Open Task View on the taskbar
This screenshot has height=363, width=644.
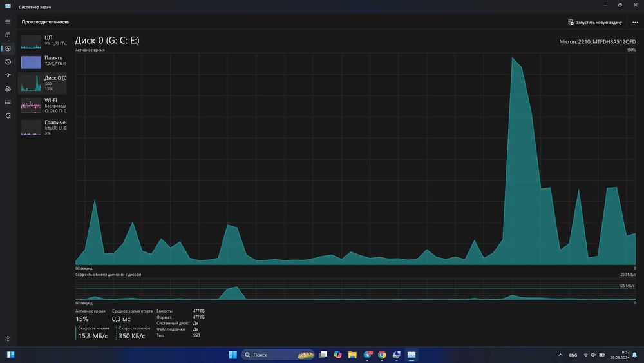point(323,355)
